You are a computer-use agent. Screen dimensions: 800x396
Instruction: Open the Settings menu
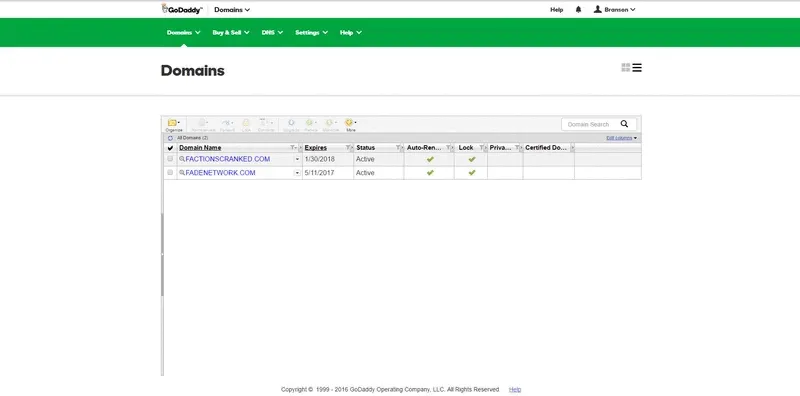(312, 32)
